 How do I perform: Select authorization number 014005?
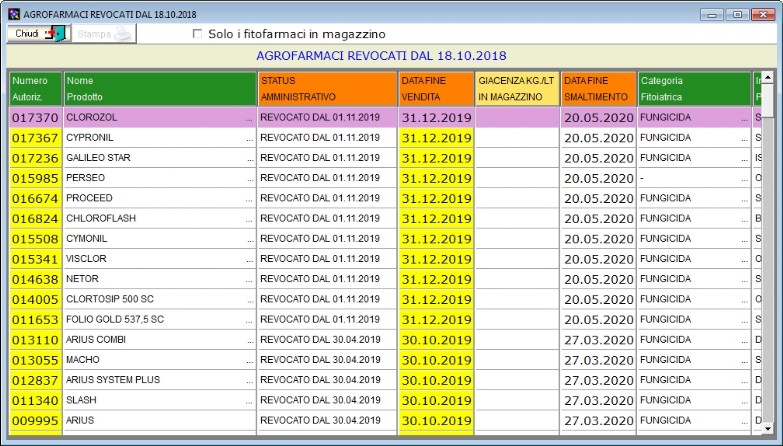click(x=35, y=300)
